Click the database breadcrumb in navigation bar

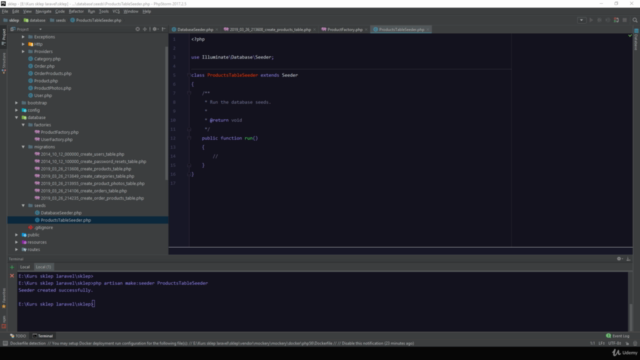(x=34, y=20)
